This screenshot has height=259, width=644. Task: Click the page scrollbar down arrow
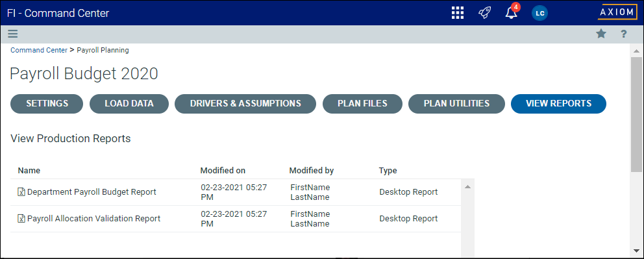click(x=636, y=251)
